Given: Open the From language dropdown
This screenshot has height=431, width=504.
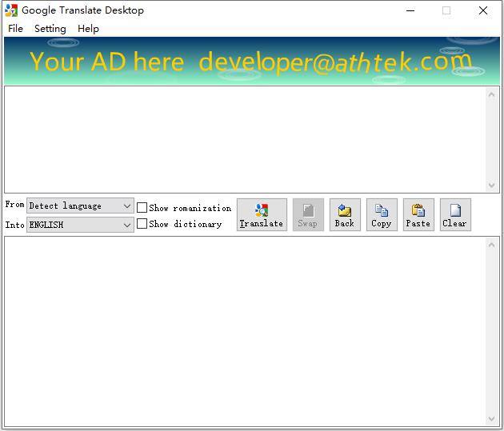Looking at the screenshot, I should coord(80,206).
